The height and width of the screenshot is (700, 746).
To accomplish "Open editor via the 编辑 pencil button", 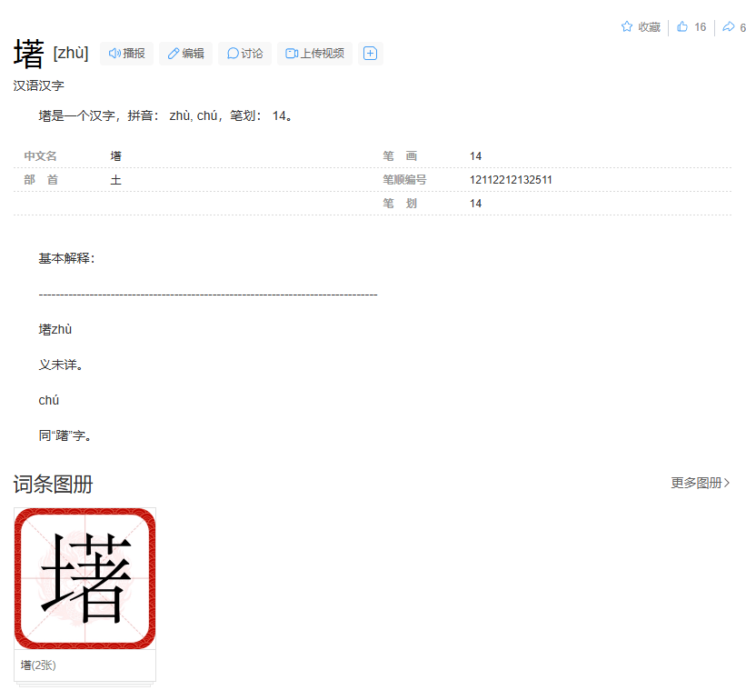I will point(185,54).
